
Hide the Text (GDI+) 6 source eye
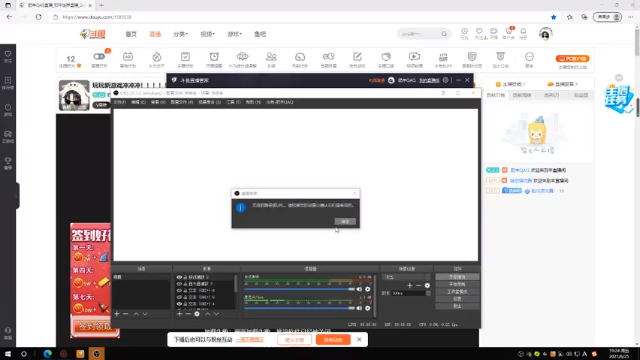coord(179,291)
